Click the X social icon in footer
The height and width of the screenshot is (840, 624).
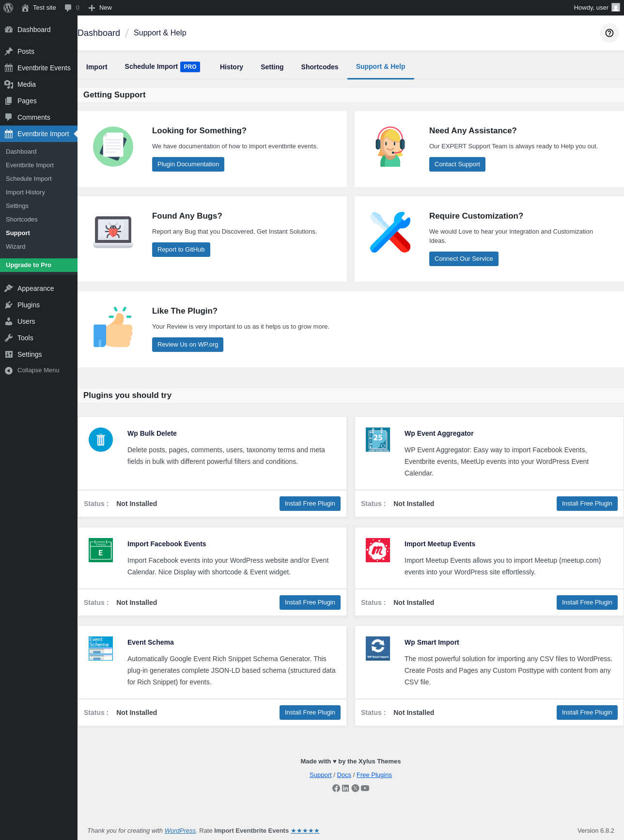[355, 788]
